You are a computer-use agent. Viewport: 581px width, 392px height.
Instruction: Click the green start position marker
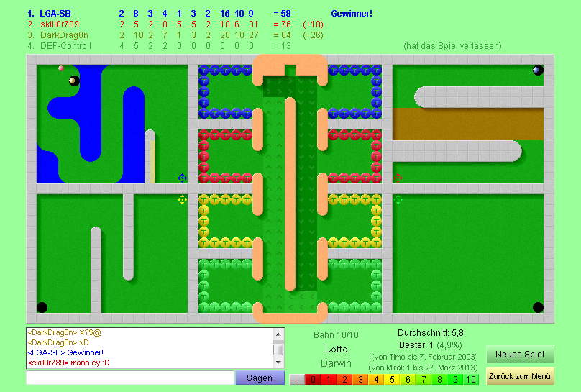coord(398,199)
